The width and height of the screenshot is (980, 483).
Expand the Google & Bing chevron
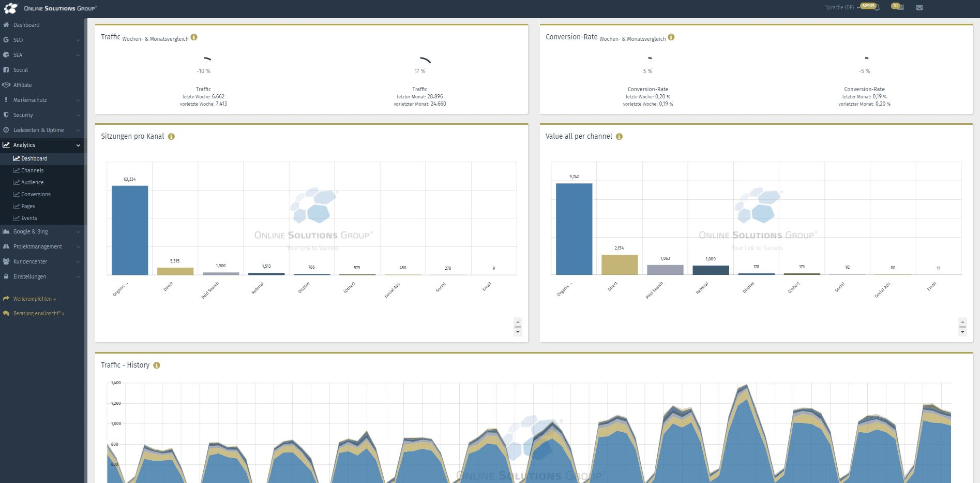[78, 231]
